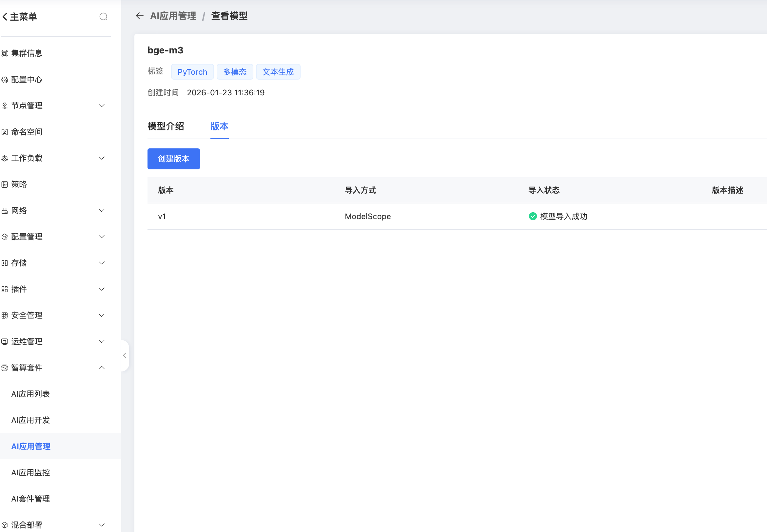Click the search icon in sidebar header
767x532 pixels.
point(103,17)
